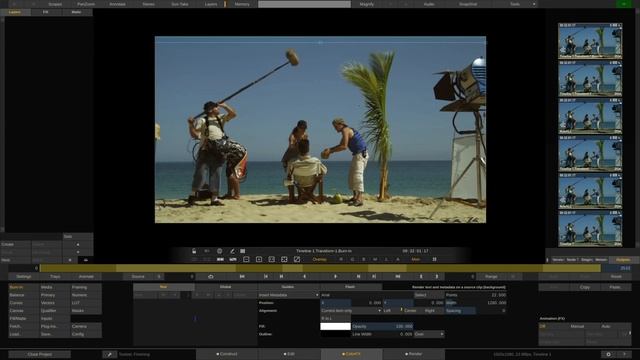Click the Close Project button
The height and width of the screenshot is (360, 640).
40,354
